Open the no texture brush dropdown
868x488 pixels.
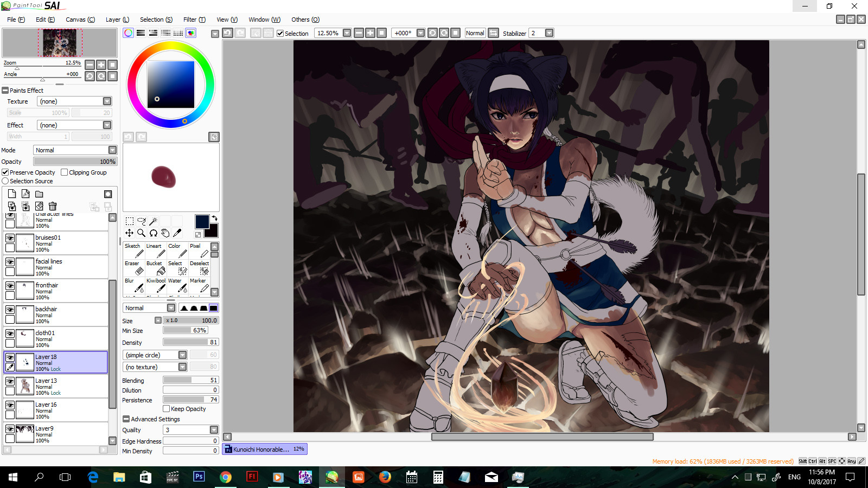click(182, 367)
